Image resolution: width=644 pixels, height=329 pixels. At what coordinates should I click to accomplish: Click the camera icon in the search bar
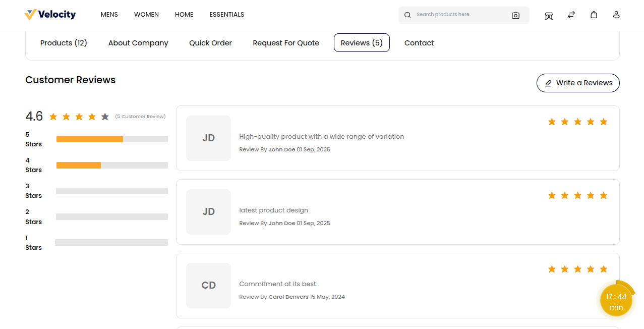click(515, 15)
